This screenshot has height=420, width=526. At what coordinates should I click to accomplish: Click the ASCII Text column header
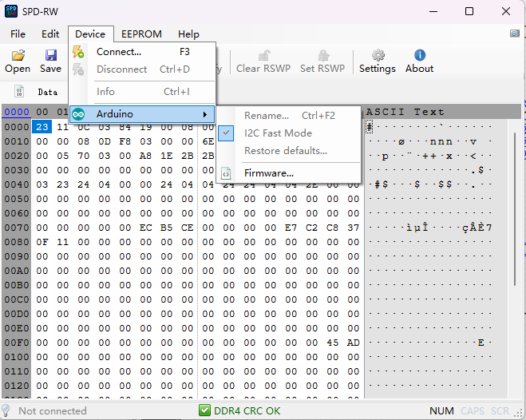pyautogui.click(x=405, y=112)
